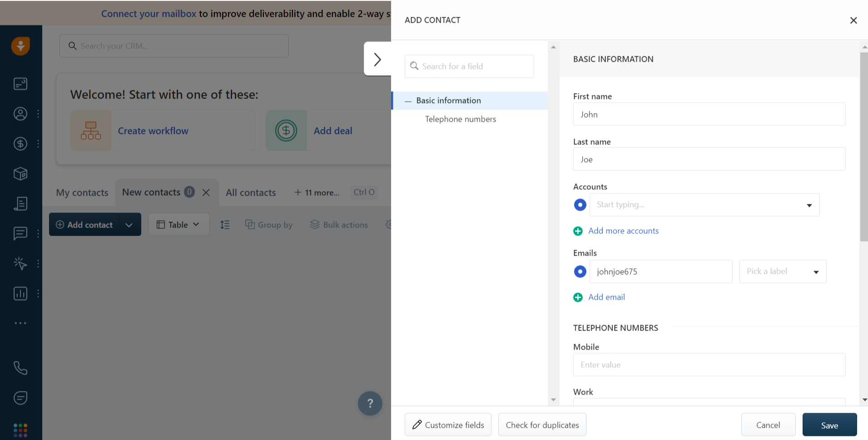Image resolution: width=868 pixels, height=440 pixels.
Task: Mark johnjoe675 email as primary
Action: [580, 271]
